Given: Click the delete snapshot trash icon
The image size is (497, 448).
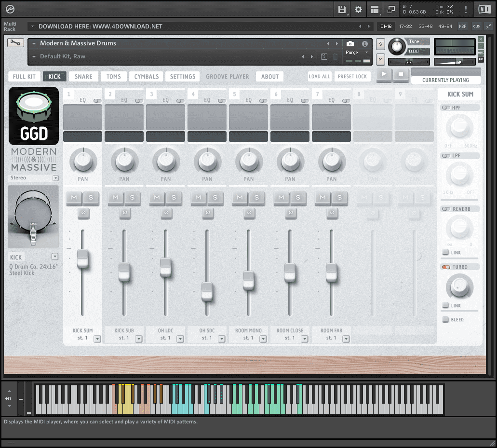Looking at the screenshot, I should (335, 57).
